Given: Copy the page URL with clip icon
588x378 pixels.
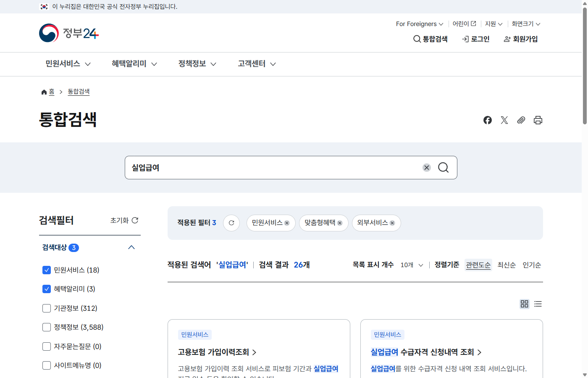Looking at the screenshot, I should coord(521,120).
